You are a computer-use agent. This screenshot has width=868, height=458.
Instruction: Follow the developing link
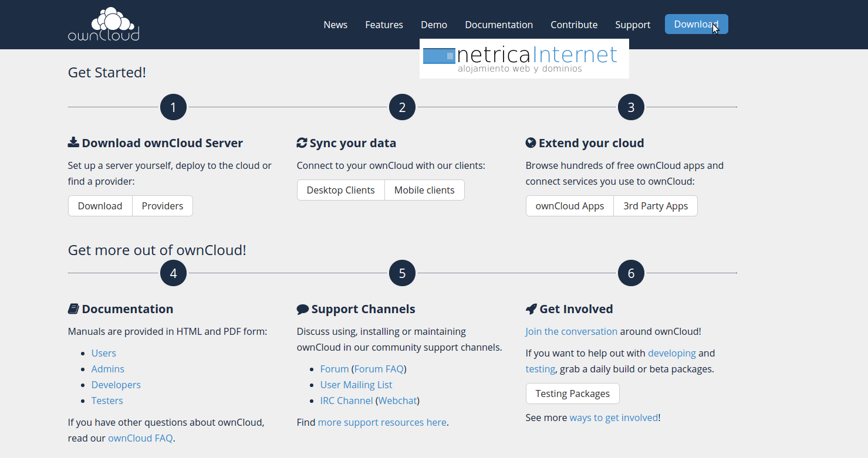pos(672,353)
